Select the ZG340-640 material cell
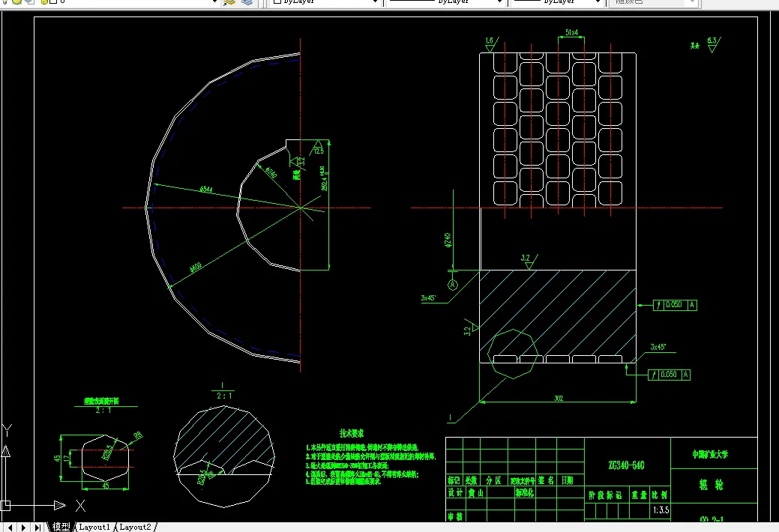 click(626, 465)
